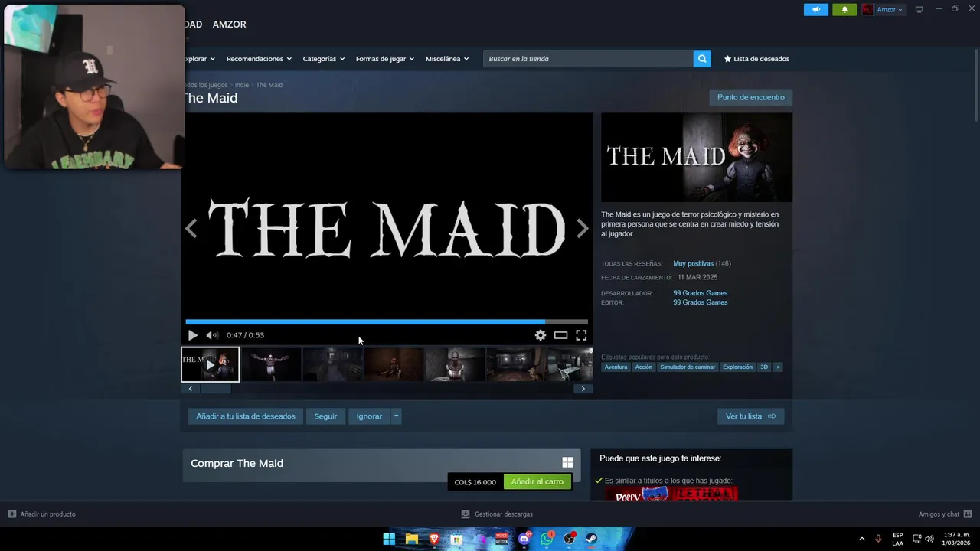
Task: Enter fullscreen video mode
Action: click(581, 335)
